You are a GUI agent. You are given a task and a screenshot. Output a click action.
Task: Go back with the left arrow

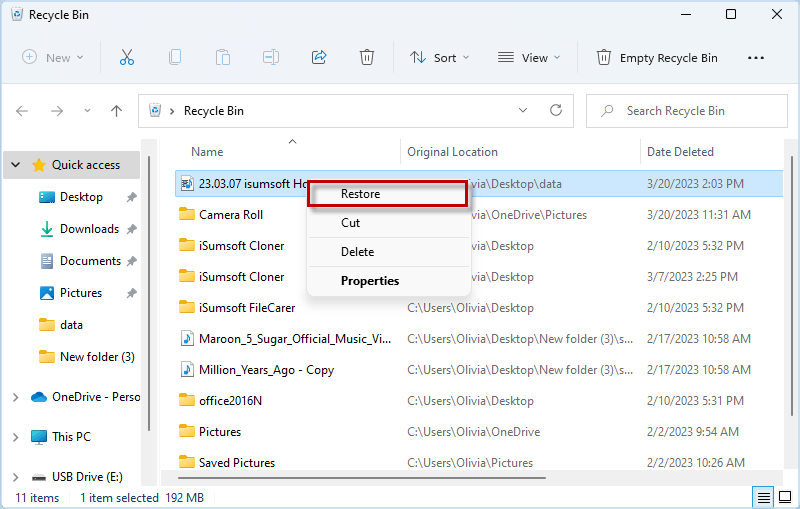(22, 111)
